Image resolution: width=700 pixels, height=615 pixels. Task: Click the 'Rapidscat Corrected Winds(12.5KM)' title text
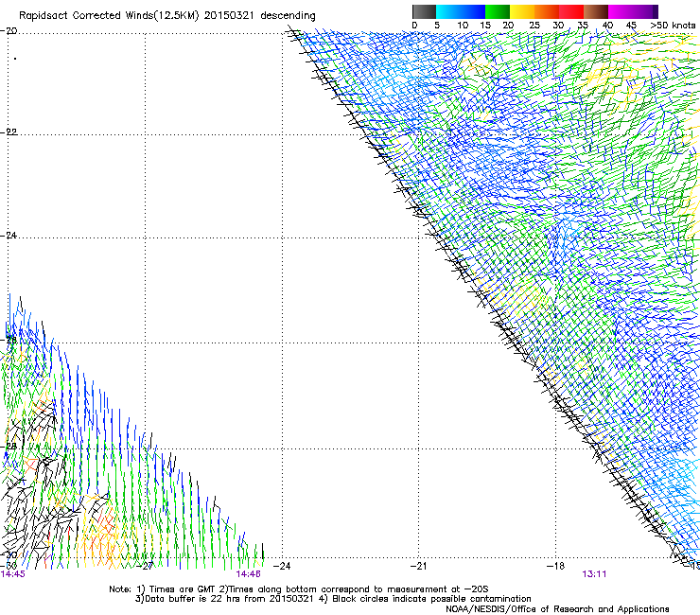pyautogui.click(x=109, y=16)
